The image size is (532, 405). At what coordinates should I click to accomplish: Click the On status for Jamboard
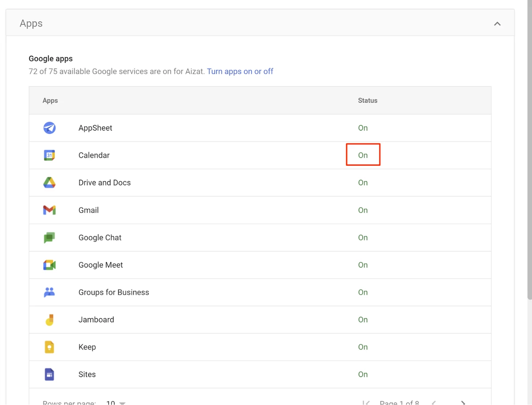click(363, 319)
